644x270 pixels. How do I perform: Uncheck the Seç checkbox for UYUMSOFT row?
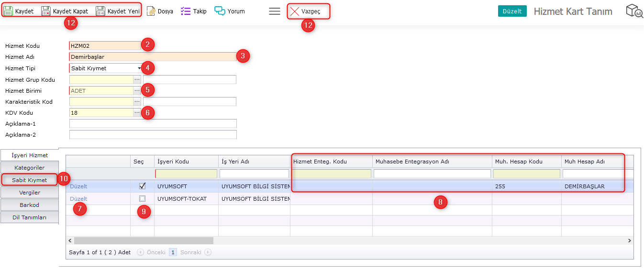142,186
